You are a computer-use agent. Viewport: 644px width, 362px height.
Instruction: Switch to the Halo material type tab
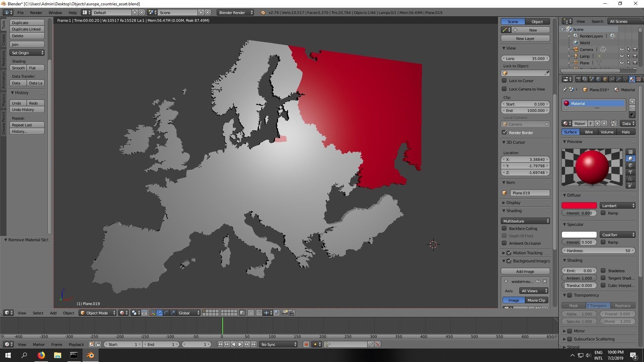pos(626,132)
